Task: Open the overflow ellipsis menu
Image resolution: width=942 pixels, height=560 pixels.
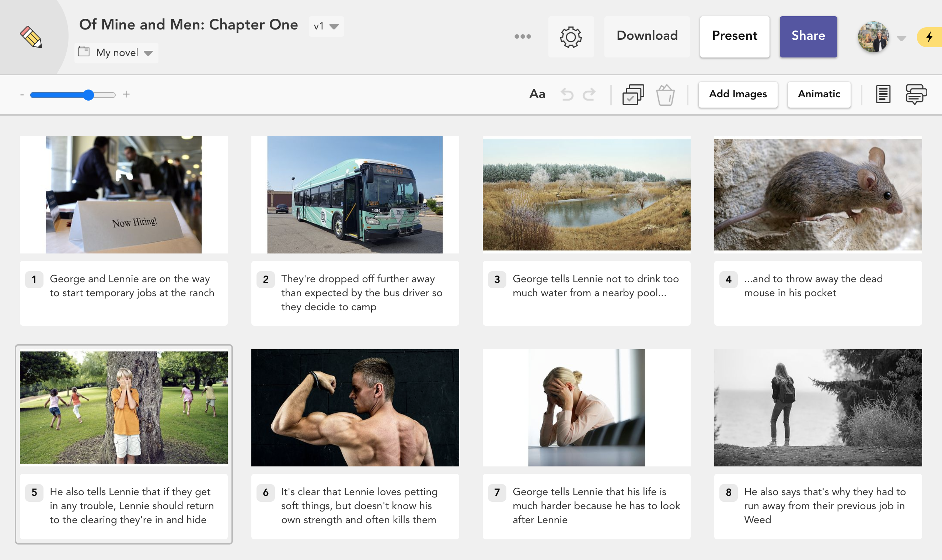Action: pyautogui.click(x=523, y=36)
